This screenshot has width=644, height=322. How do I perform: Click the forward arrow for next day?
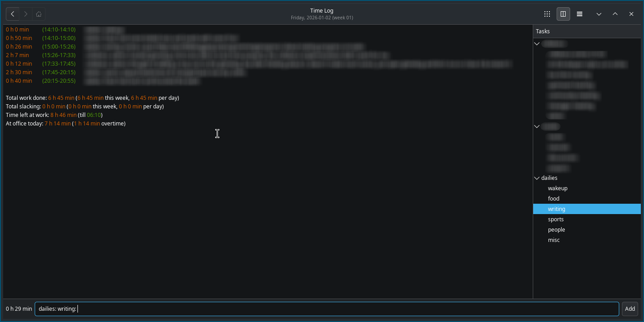26,14
